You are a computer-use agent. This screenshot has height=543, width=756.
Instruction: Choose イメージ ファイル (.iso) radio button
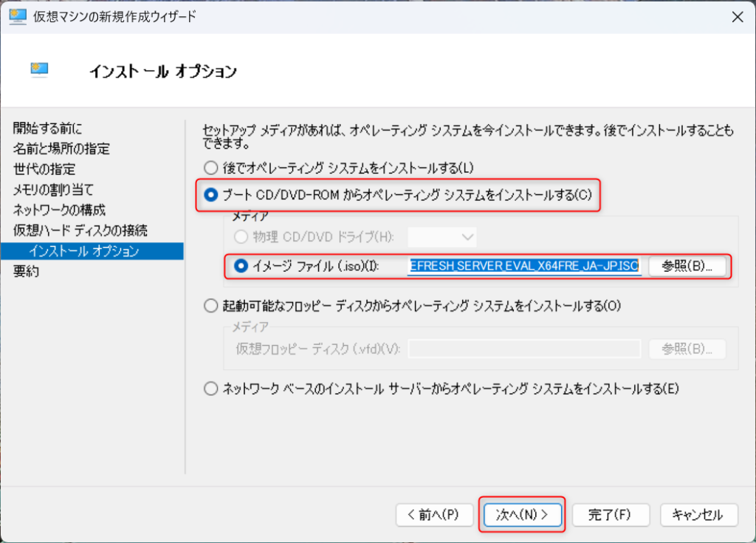(x=241, y=267)
